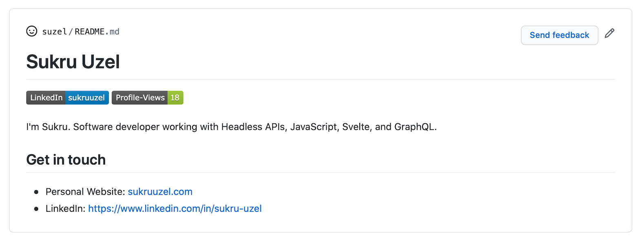Click the smiley face icon beside suzel

[32, 31]
